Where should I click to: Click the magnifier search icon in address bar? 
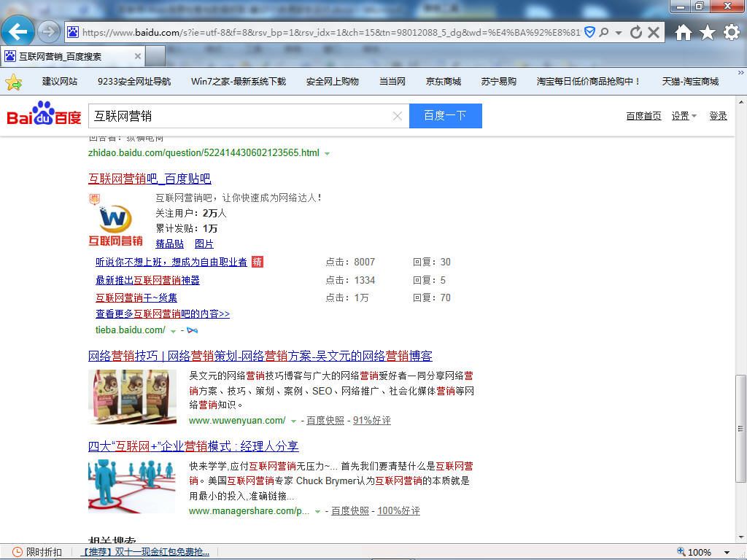[604, 32]
